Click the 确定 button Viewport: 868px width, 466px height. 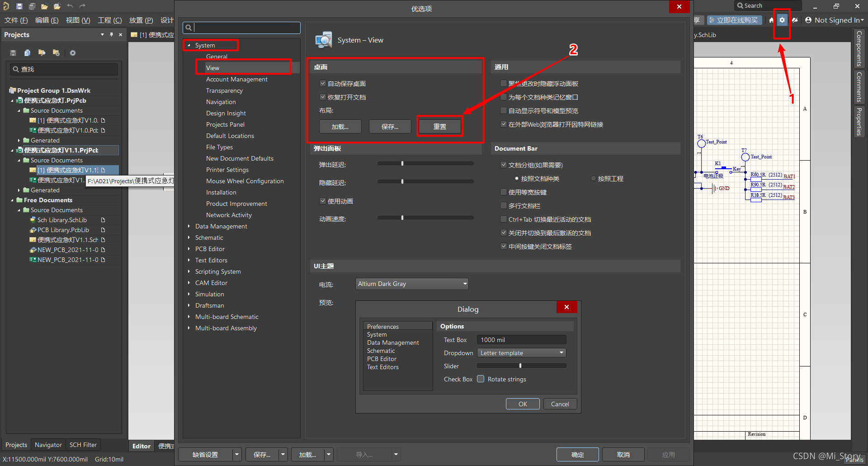click(x=577, y=454)
